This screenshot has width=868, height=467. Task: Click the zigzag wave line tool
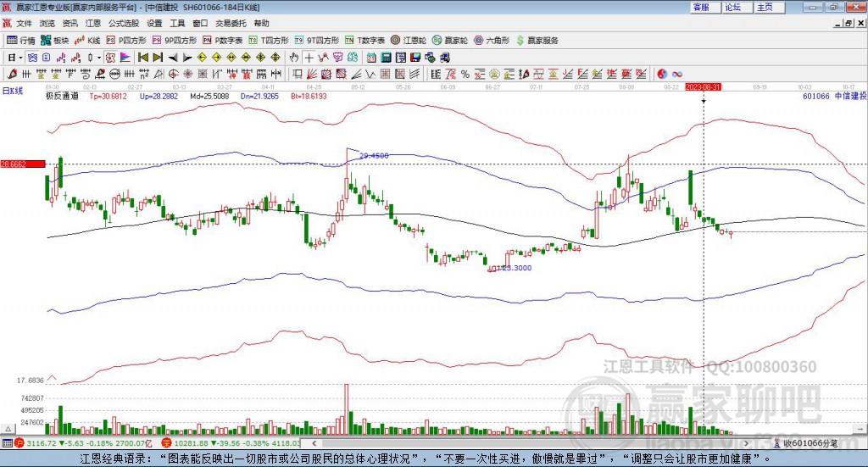(370, 74)
